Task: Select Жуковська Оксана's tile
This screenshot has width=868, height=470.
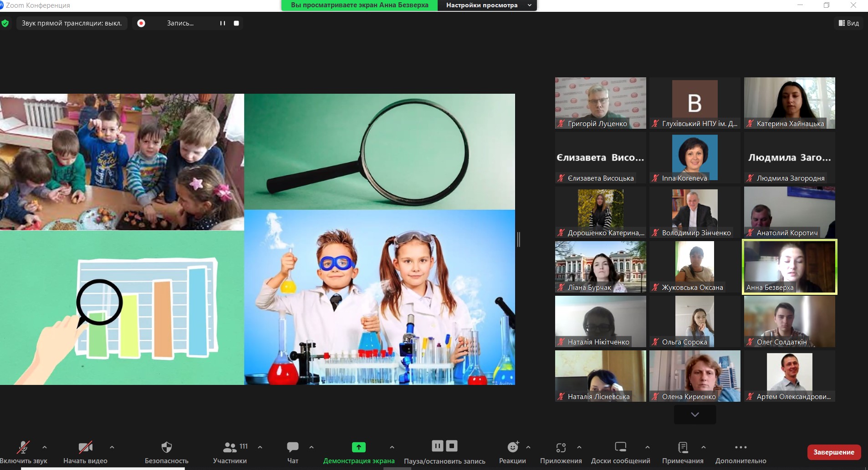Action: [695, 267]
